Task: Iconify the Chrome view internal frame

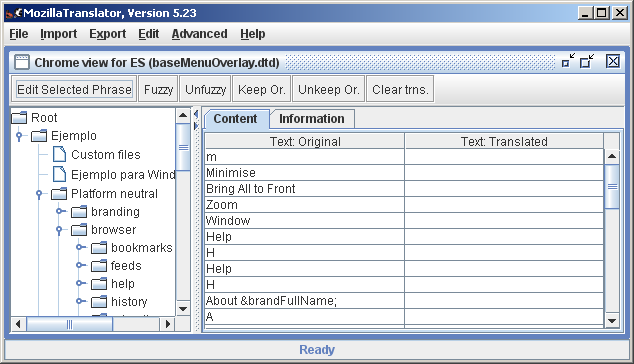Action: 568,61
